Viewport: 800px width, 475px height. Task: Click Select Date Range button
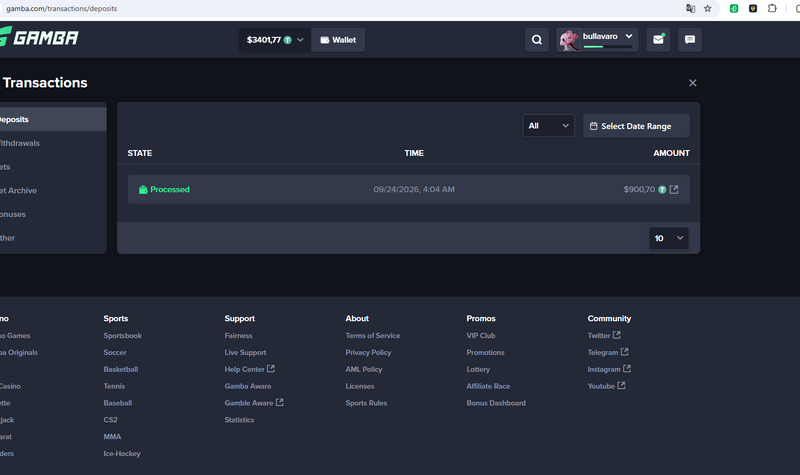[x=636, y=126]
